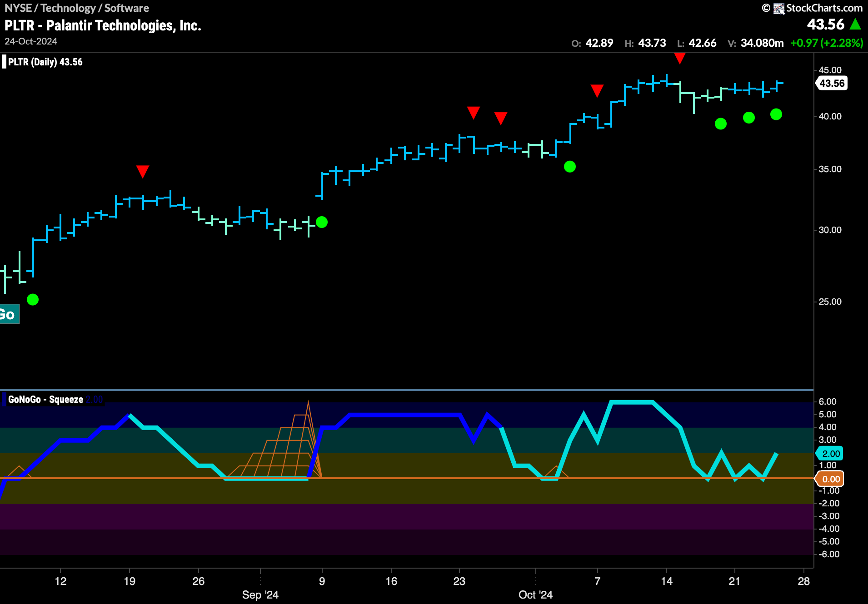Click the faded 2.00 value after Squeeze label
Image resolution: width=868 pixels, height=604 pixels.
pos(95,400)
